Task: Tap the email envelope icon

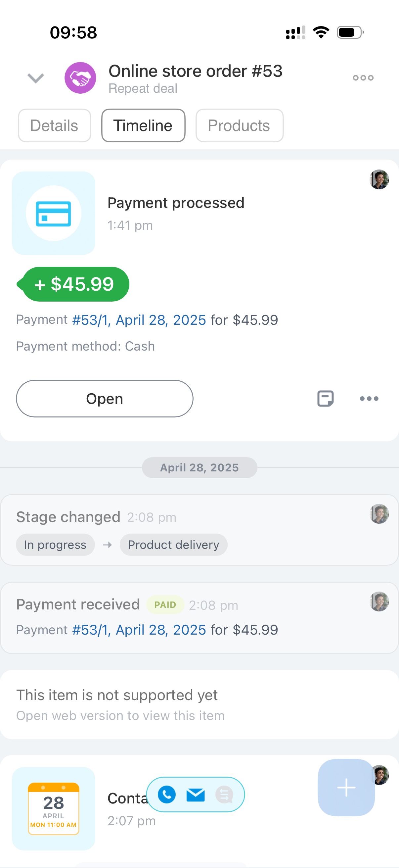Action: (196, 795)
